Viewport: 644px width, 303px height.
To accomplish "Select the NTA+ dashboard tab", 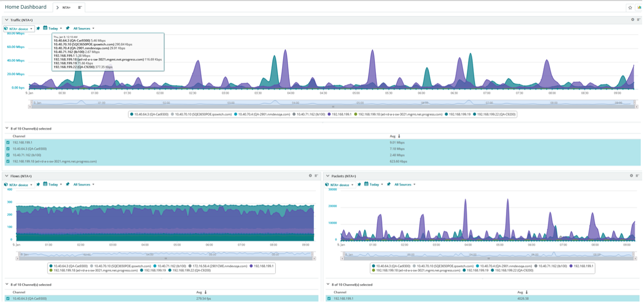I will coord(66,7).
